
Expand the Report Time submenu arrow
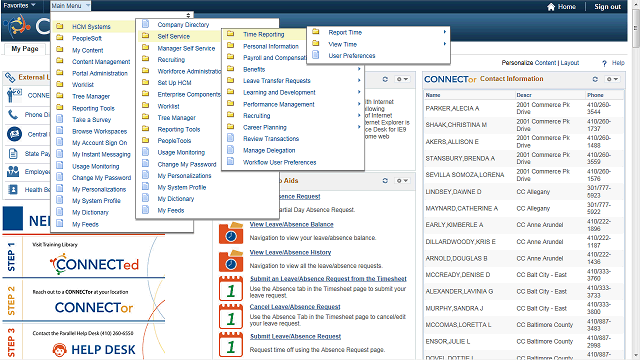[444, 32]
